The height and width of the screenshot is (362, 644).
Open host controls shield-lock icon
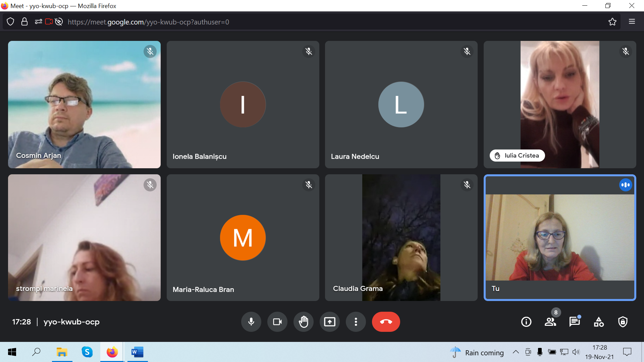point(623,322)
